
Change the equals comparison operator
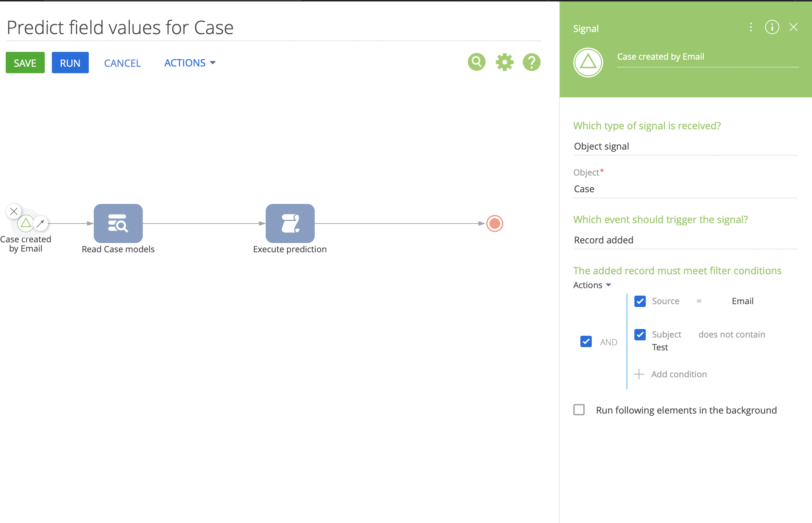[x=699, y=301]
